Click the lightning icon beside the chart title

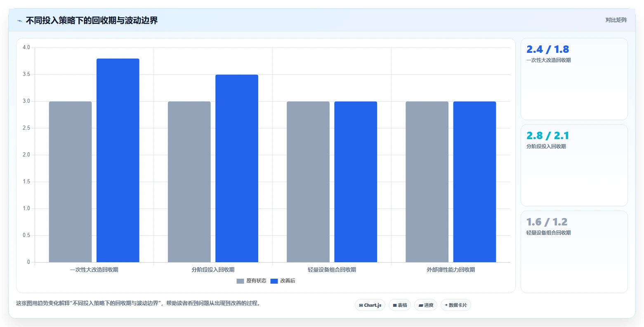point(19,21)
